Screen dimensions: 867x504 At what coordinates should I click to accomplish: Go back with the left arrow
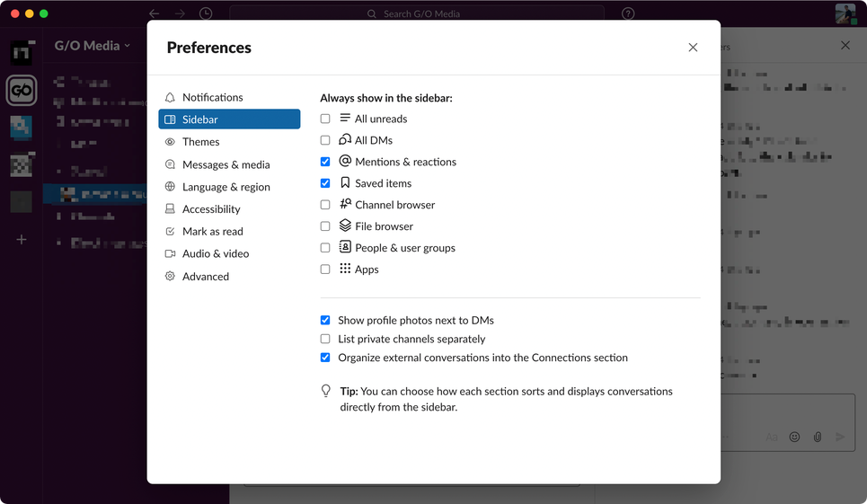[x=155, y=13]
